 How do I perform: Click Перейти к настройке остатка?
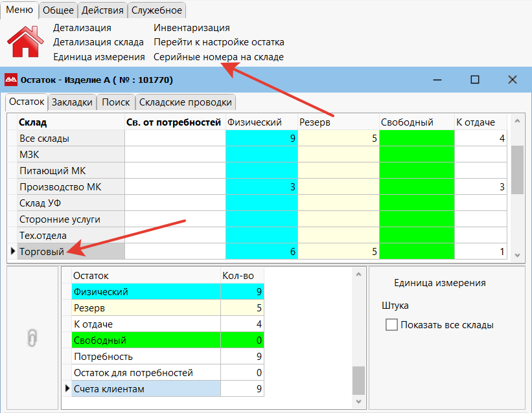[x=218, y=42]
